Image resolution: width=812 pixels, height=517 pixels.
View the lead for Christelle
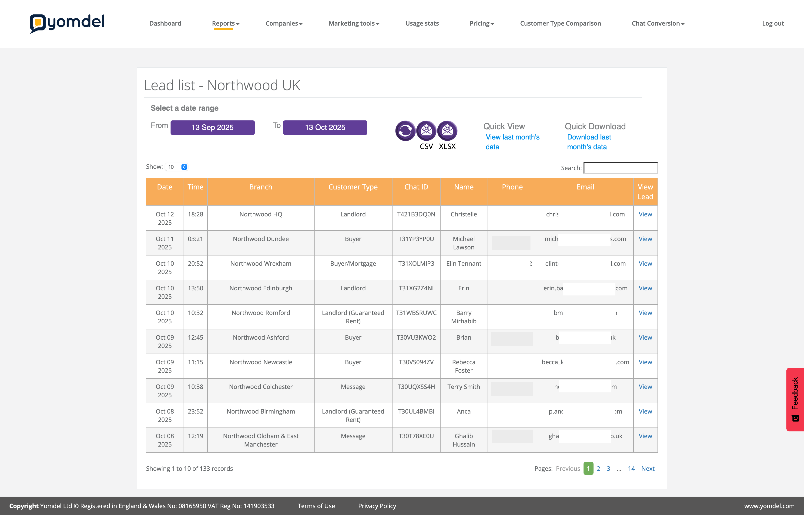tap(645, 214)
